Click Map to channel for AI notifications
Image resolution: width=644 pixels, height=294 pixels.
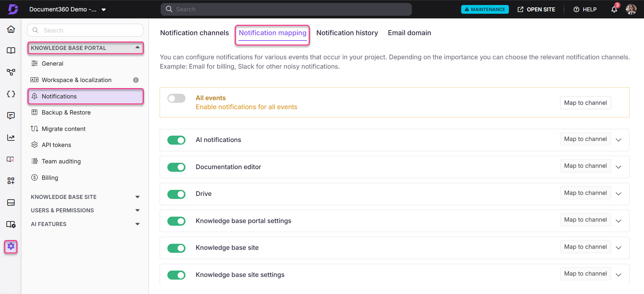pos(585,139)
